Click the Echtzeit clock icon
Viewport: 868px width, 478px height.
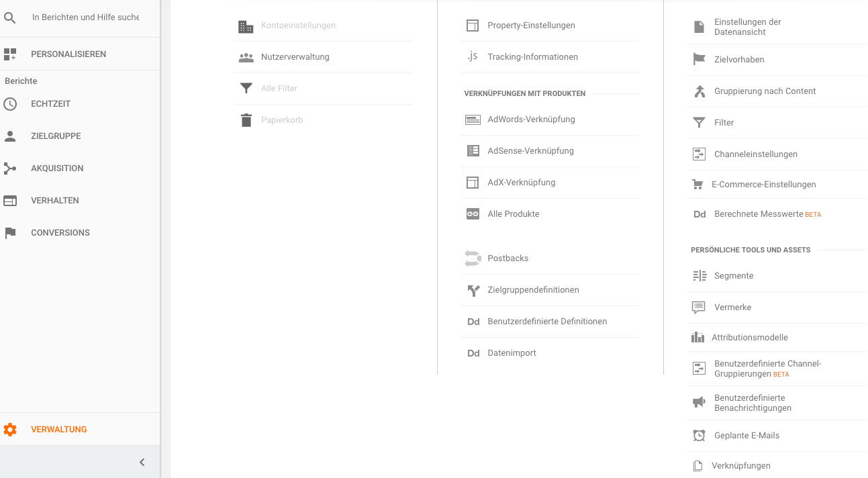pos(10,104)
